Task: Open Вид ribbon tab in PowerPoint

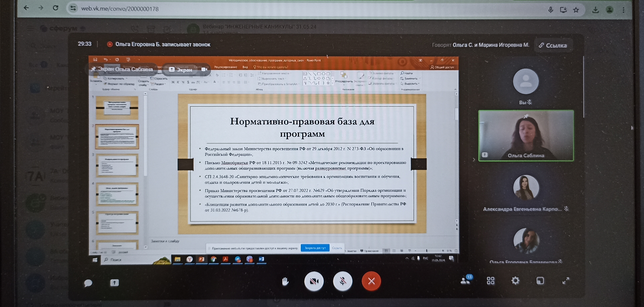Action: 245,67
